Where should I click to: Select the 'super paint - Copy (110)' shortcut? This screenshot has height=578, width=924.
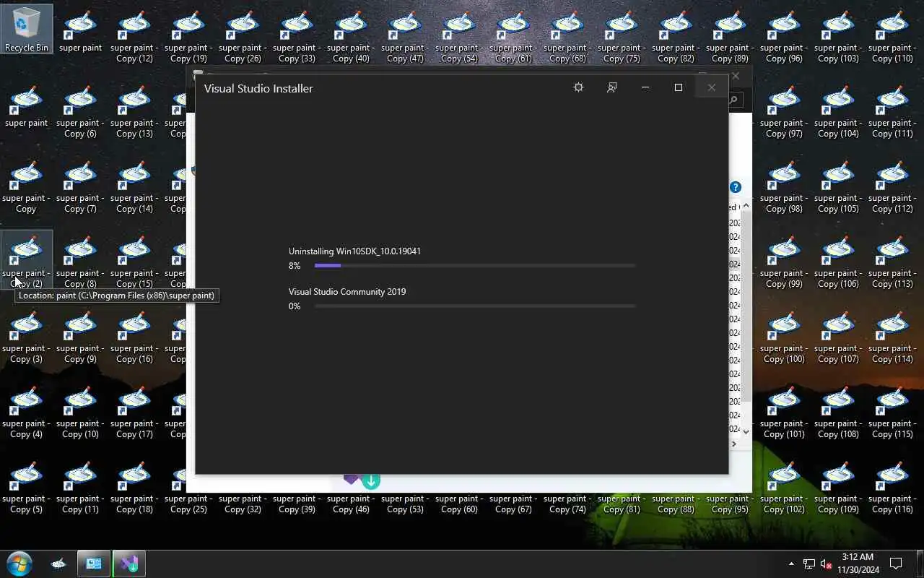892,36
